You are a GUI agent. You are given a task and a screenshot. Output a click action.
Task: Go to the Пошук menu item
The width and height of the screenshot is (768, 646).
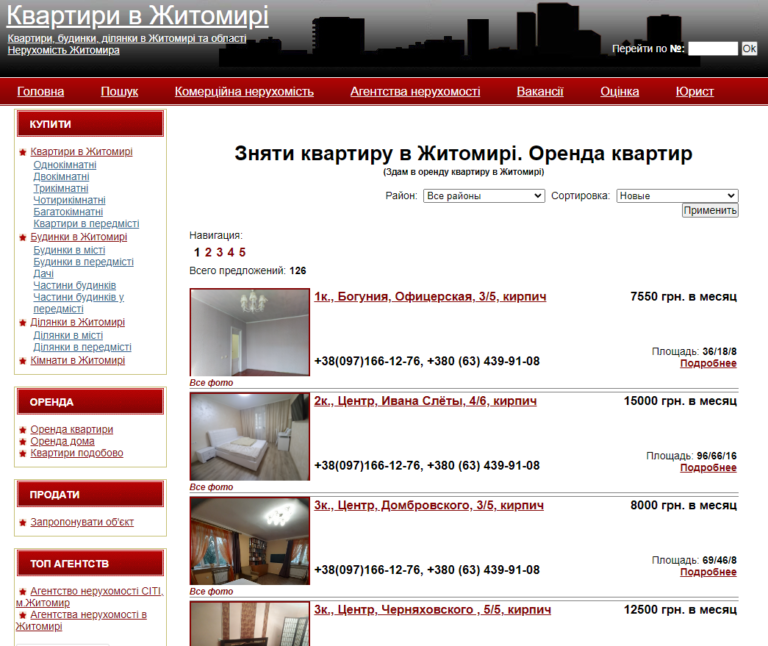click(x=119, y=92)
